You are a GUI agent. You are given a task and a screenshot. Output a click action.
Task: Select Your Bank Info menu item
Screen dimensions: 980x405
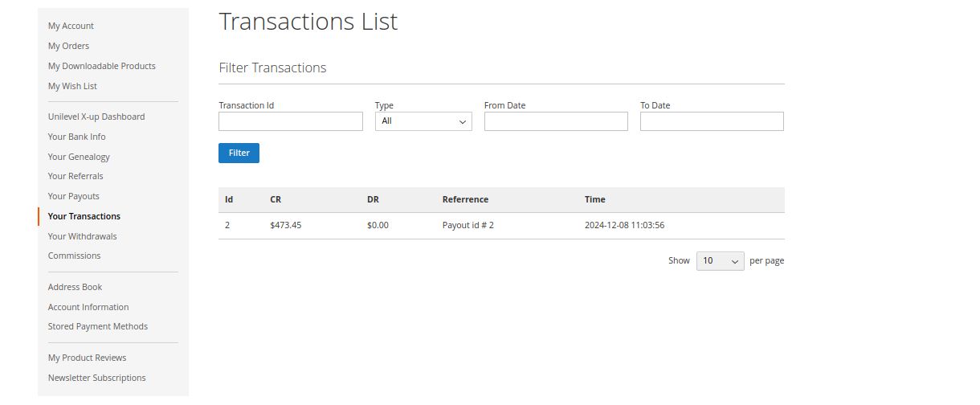pos(76,137)
